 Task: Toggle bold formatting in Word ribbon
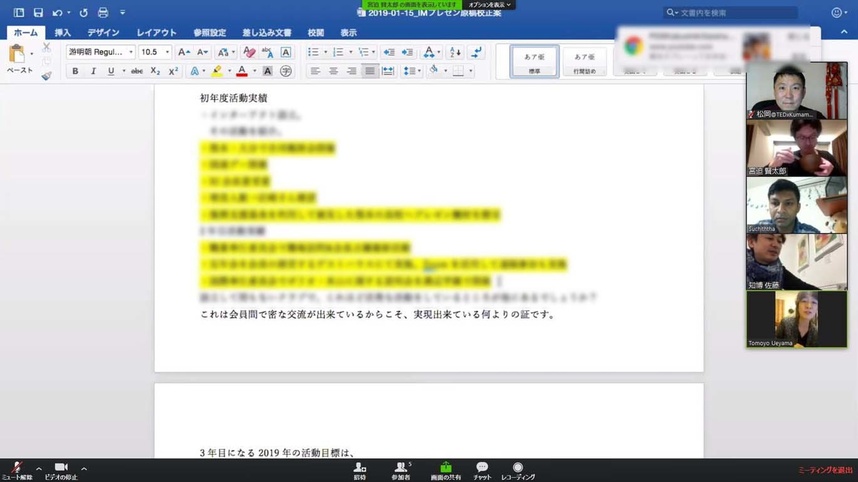[75, 71]
